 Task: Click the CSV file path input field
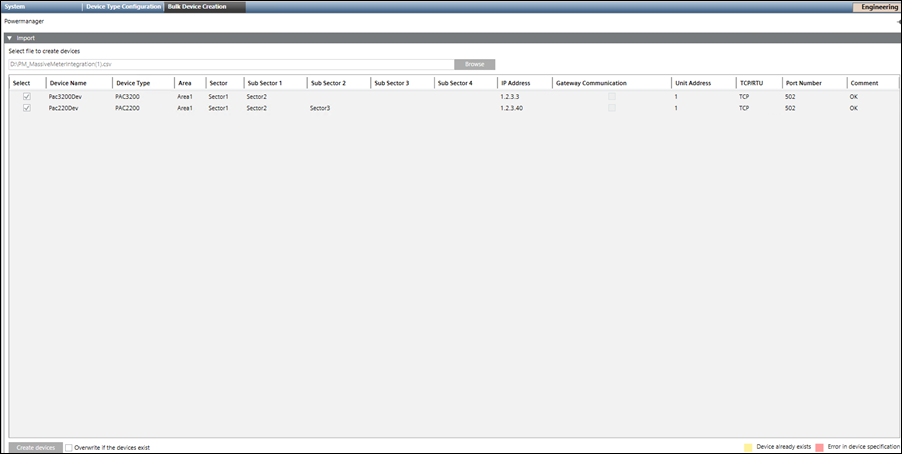(230, 63)
